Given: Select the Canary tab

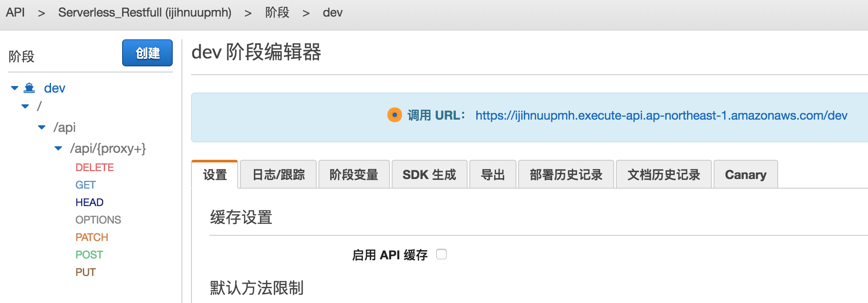Looking at the screenshot, I should 745,175.
